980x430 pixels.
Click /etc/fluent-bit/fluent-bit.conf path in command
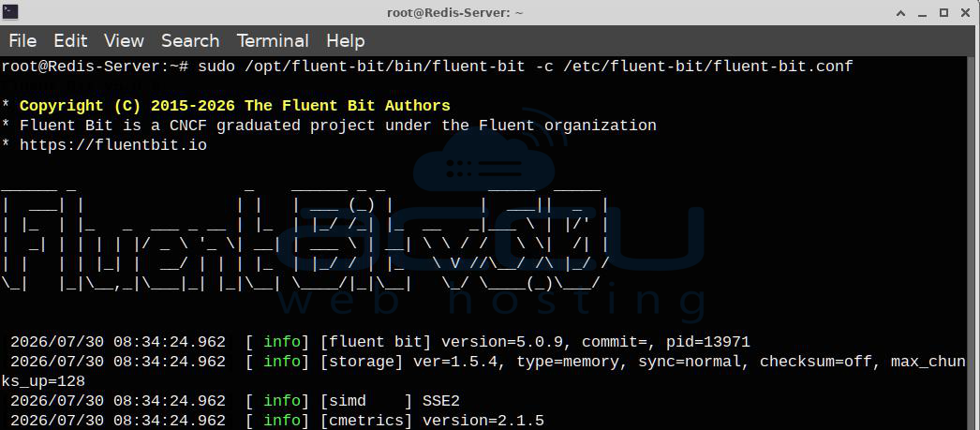708,67
